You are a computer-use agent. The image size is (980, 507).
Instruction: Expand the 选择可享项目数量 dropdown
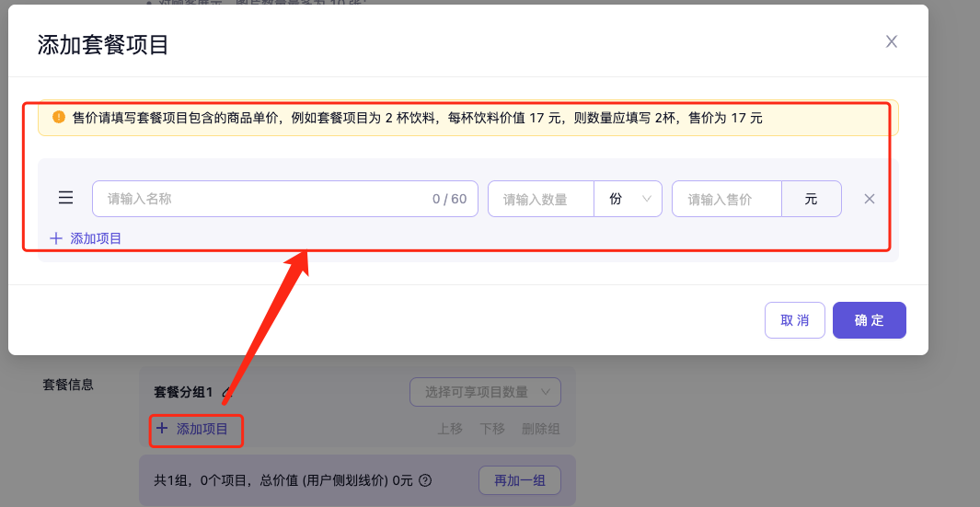coord(485,392)
